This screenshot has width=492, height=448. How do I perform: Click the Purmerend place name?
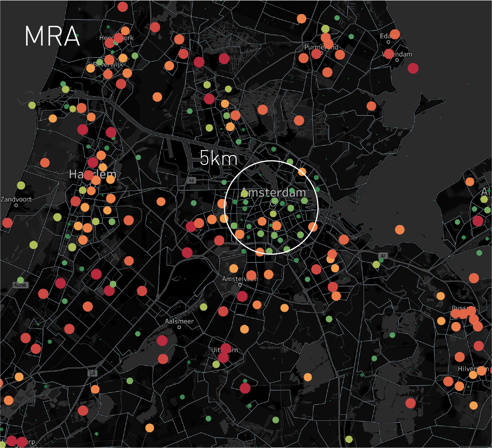pos(321,47)
